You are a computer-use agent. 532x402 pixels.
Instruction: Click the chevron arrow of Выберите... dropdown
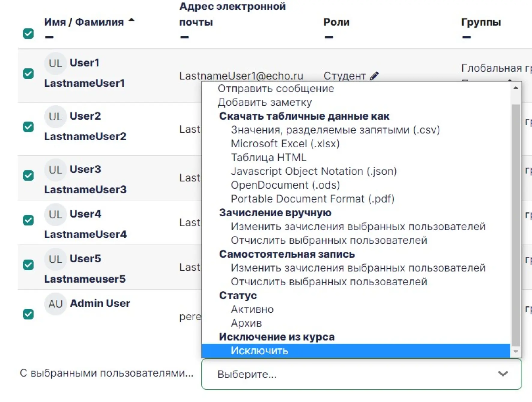(x=503, y=374)
